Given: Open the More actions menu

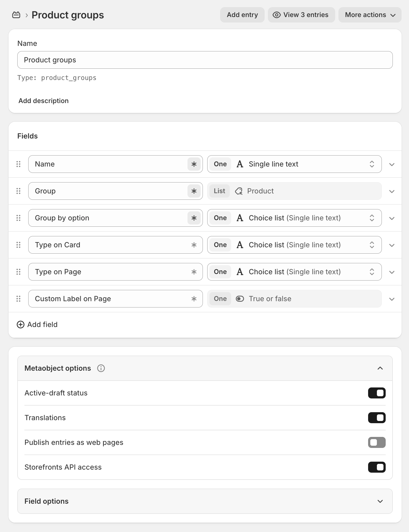Looking at the screenshot, I should [x=370, y=15].
